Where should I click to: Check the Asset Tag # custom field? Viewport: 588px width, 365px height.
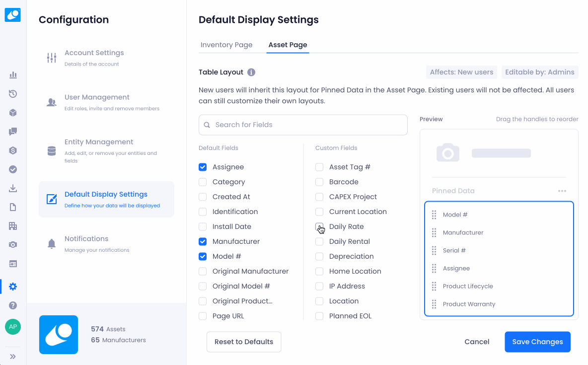(x=319, y=167)
